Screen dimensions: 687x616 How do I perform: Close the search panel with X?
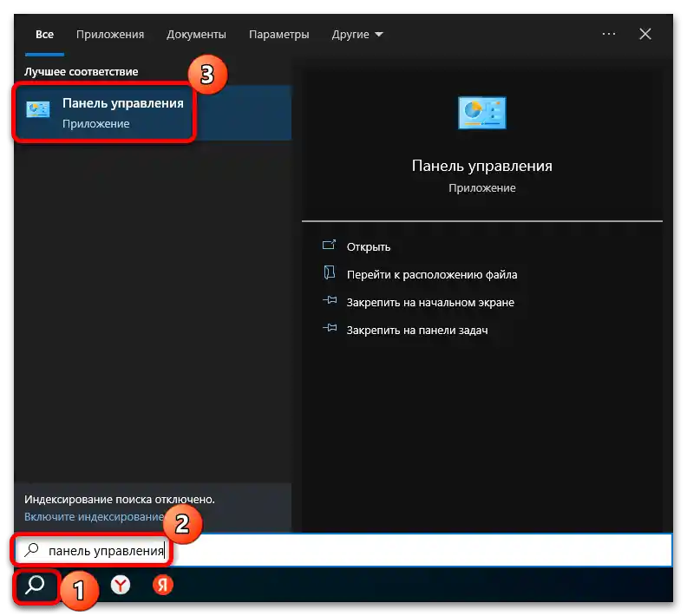[x=645, y=34]
